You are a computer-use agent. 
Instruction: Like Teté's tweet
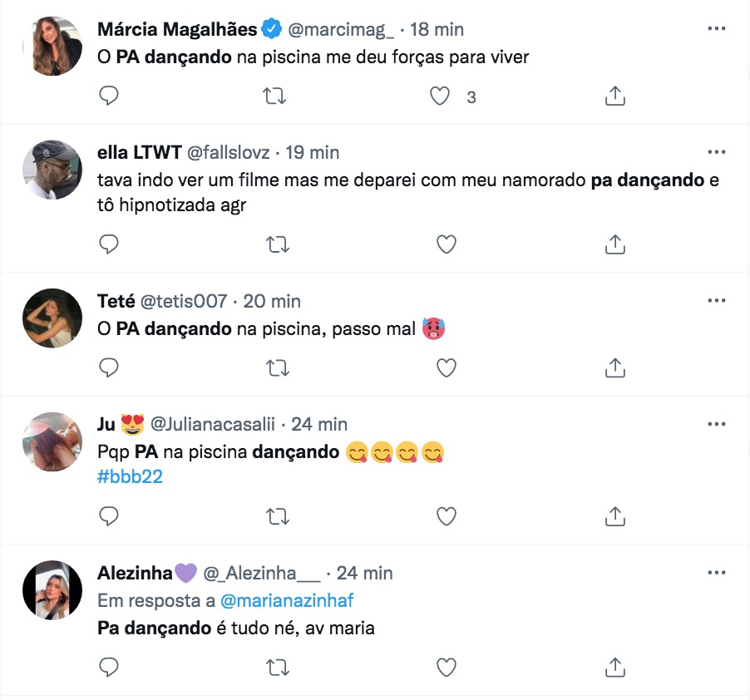(447, 367)
